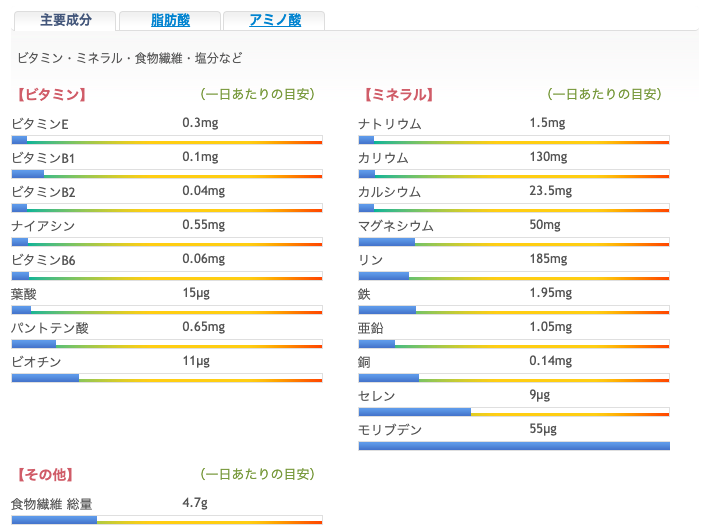Click the マグネシウム progress bar

point(514,242)
